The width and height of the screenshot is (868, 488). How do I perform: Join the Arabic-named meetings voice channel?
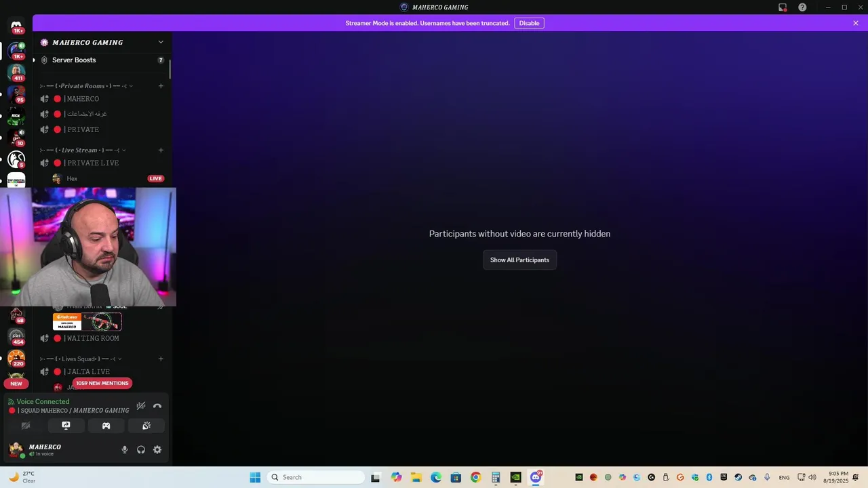tap(102, 114)
